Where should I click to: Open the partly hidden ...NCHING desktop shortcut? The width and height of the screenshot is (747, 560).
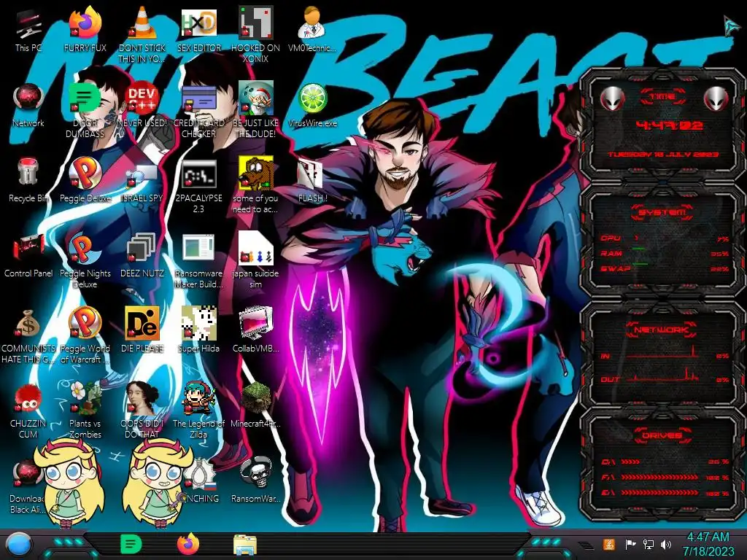click(203, 481)
